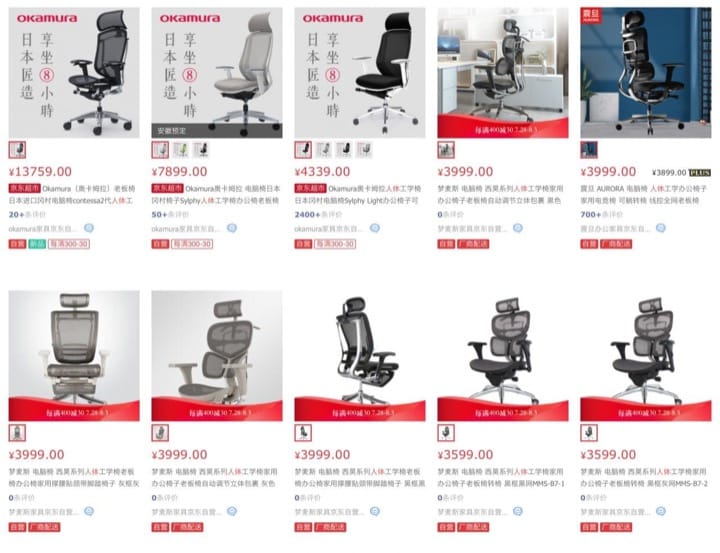Click 每满300-30 promo tag under ¥13759 chair
Viewport: 720px width, 553px height.
69,244
